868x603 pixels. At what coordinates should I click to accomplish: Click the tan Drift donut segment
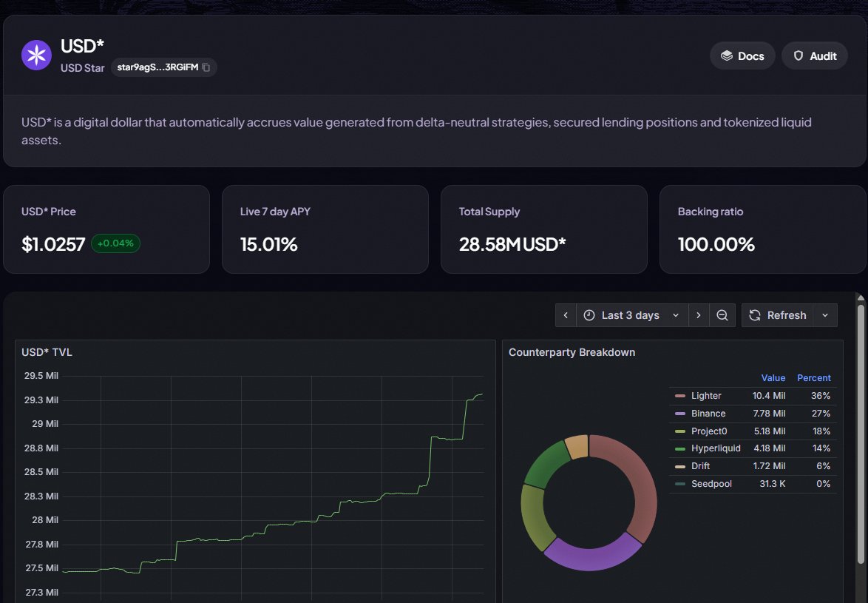point(577,446)
